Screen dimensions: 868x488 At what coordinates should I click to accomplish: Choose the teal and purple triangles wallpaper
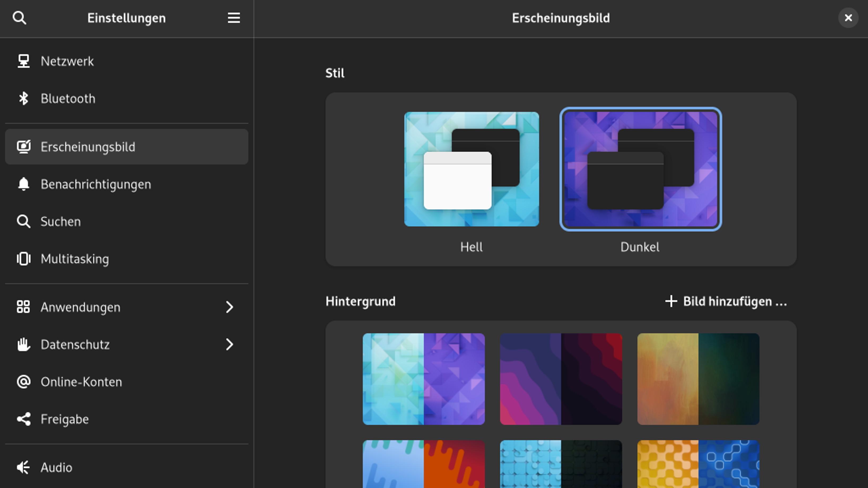424,379
